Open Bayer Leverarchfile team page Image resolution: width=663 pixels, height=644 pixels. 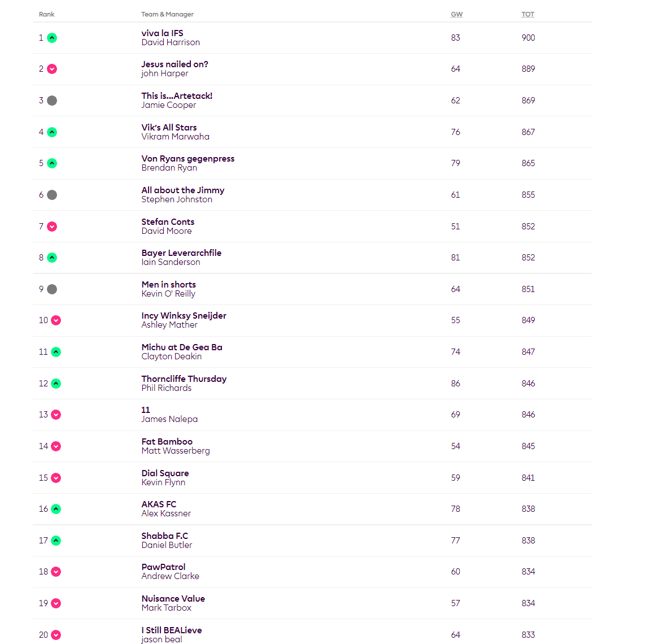[x=181, y=253]
